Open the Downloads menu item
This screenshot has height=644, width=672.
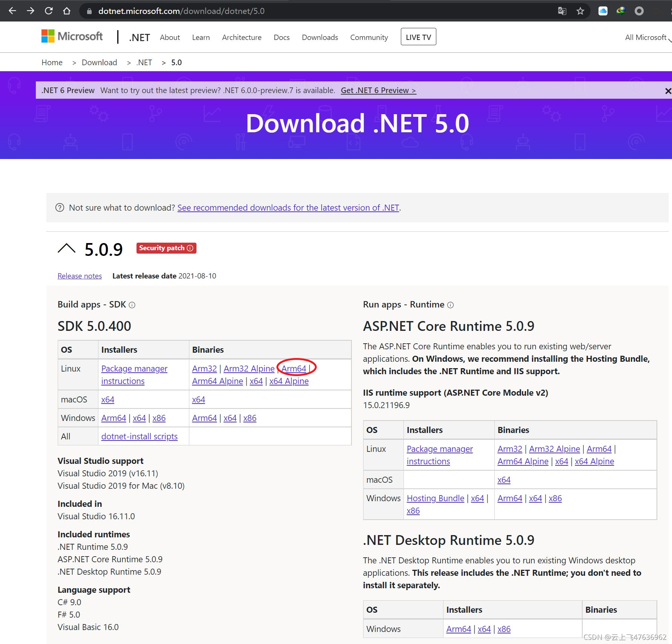[x=320, y=37]
